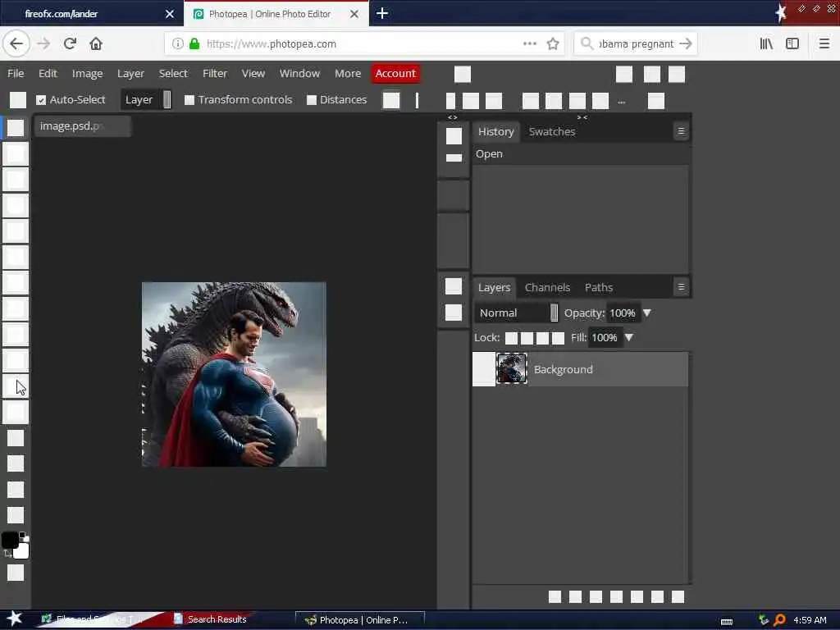The height and width of the screenshot is (630, 840).
Task: Enable Transform controls checkbox
Action: point(189,100)
